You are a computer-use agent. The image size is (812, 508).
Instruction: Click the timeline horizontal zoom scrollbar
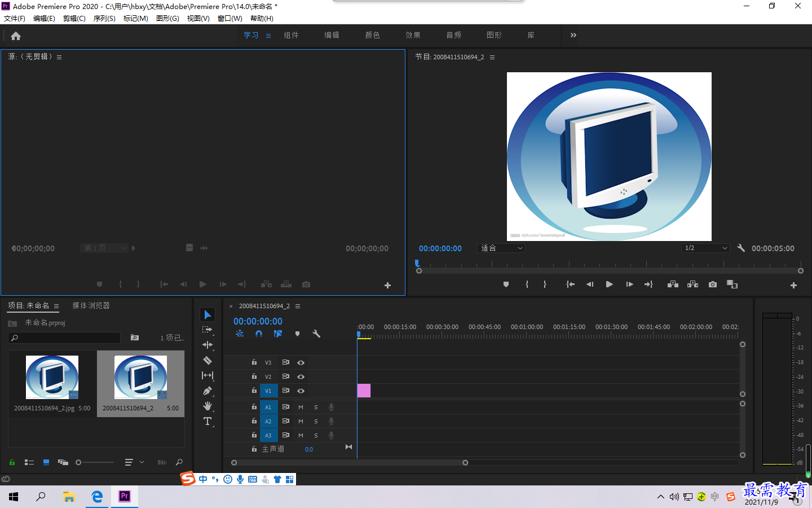pyautogui.click(x=350, y=462)
